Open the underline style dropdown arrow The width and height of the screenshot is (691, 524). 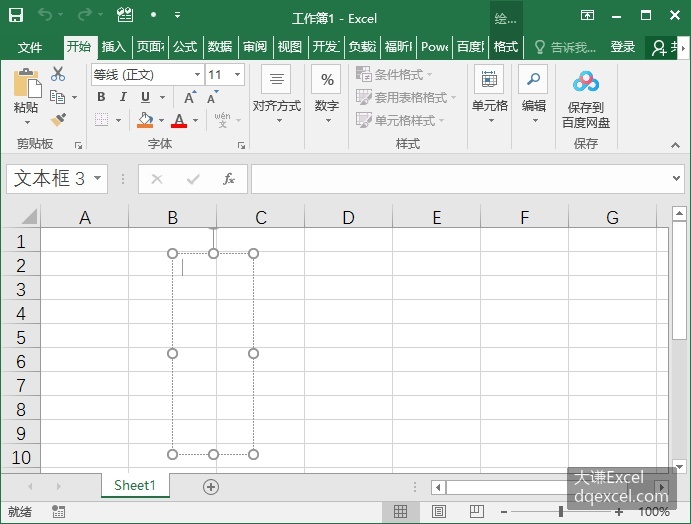click(162, 97)
